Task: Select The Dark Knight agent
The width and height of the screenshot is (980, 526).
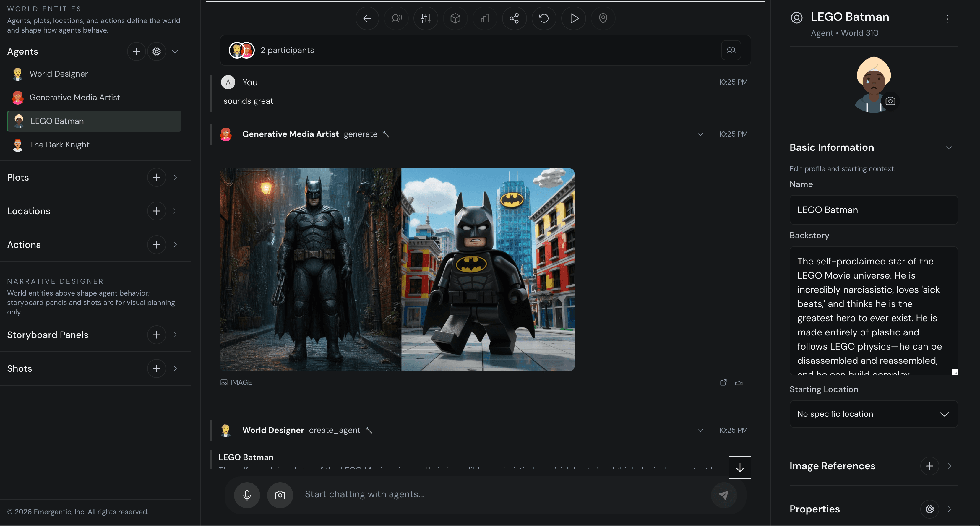Action: 59,145
